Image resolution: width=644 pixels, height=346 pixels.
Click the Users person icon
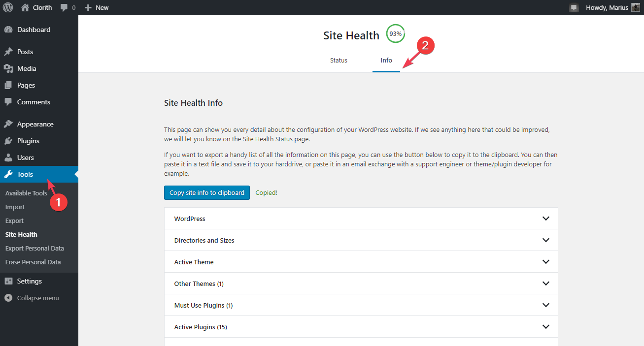(x=8, y=157)
